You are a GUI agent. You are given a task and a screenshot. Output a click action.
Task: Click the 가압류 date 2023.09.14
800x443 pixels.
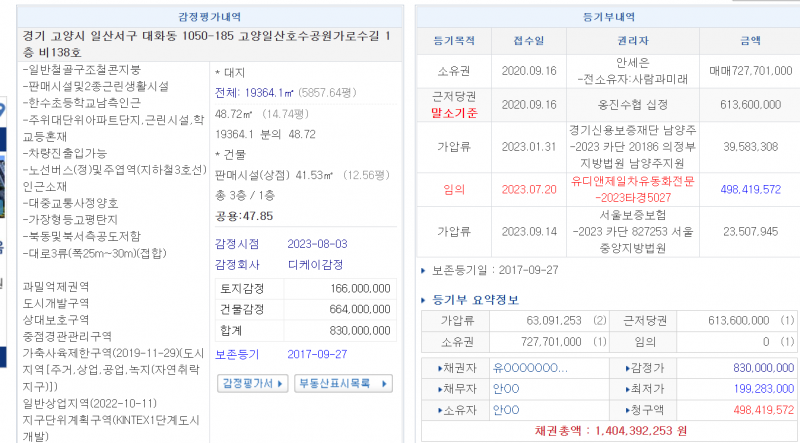coord(529,232)
